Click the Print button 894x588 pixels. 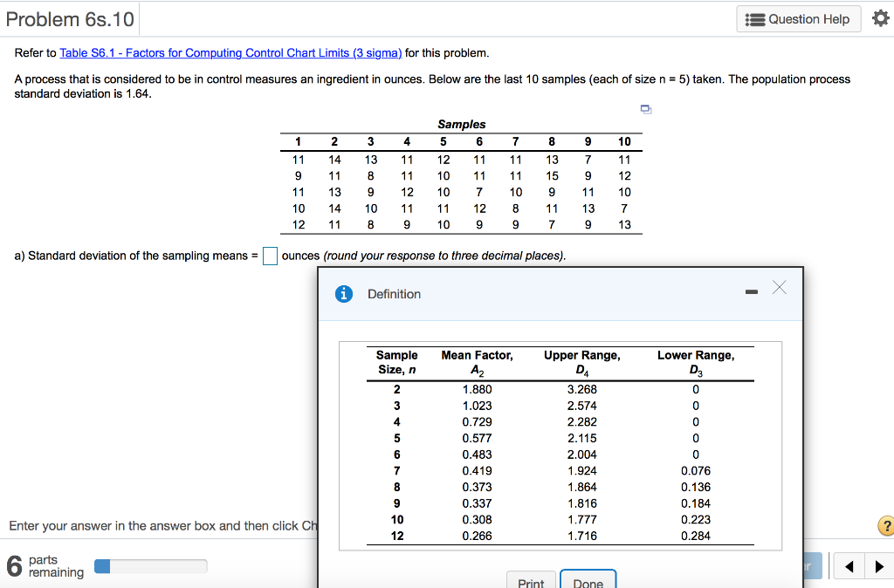pos(531,581)
